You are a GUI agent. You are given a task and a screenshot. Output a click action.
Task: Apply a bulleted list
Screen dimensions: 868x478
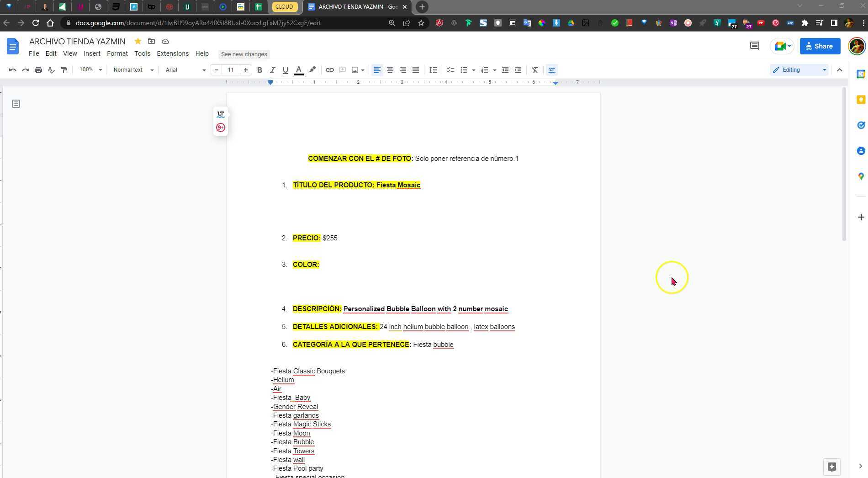pyautogui.click(x=464, y=70)
